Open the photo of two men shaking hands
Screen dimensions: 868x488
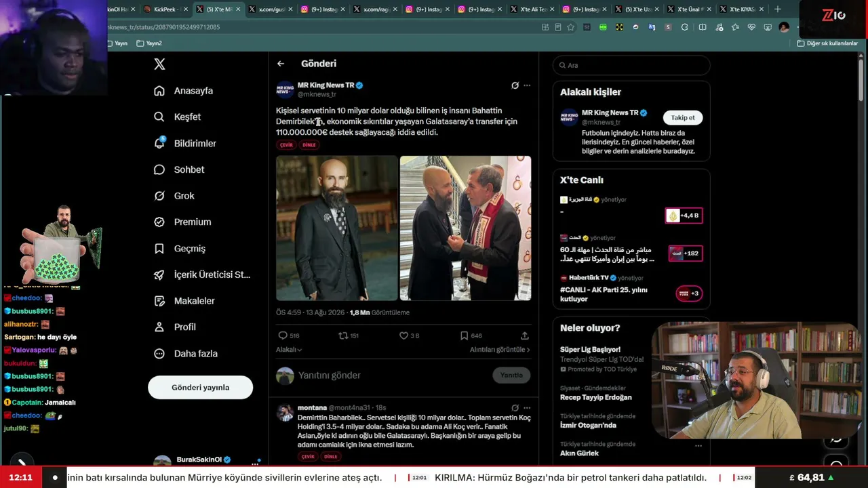(465, 228)
